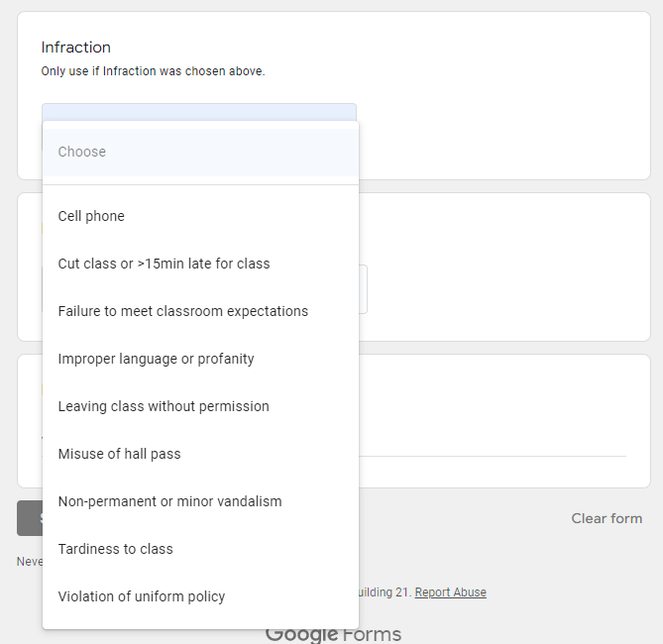Select "Violation of uniform policy"
Viewport: 663px width, 644px height.
coord(141,596)
